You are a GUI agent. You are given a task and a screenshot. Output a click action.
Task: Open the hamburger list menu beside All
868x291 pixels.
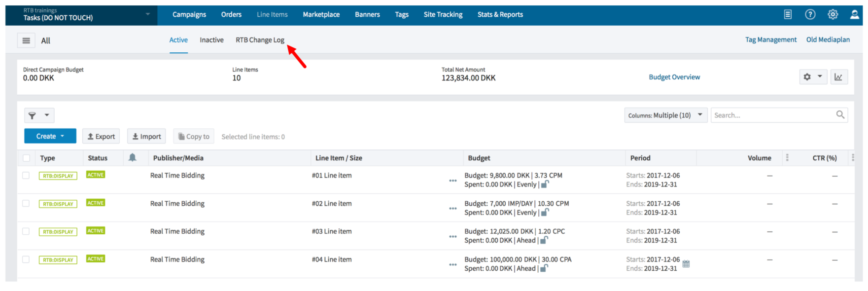point(26,40)
